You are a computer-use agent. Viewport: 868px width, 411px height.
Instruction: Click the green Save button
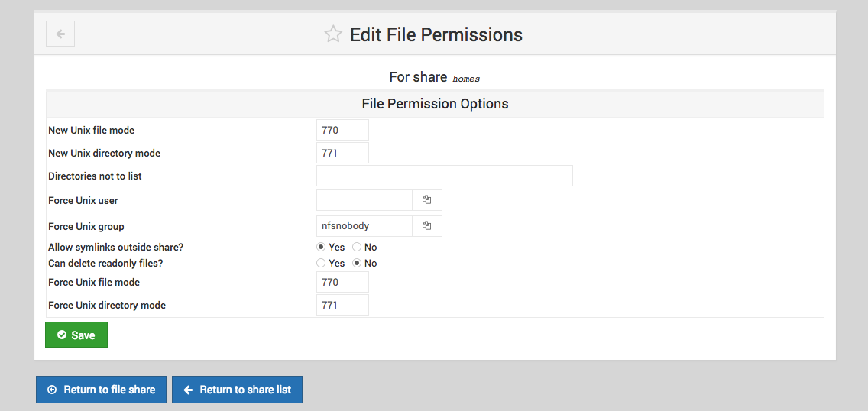76,335
